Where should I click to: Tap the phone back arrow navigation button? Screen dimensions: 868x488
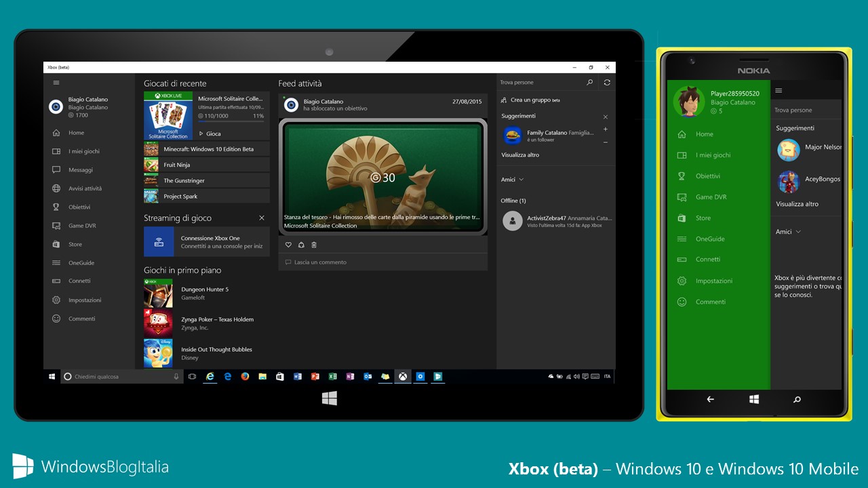coord(711,399)
